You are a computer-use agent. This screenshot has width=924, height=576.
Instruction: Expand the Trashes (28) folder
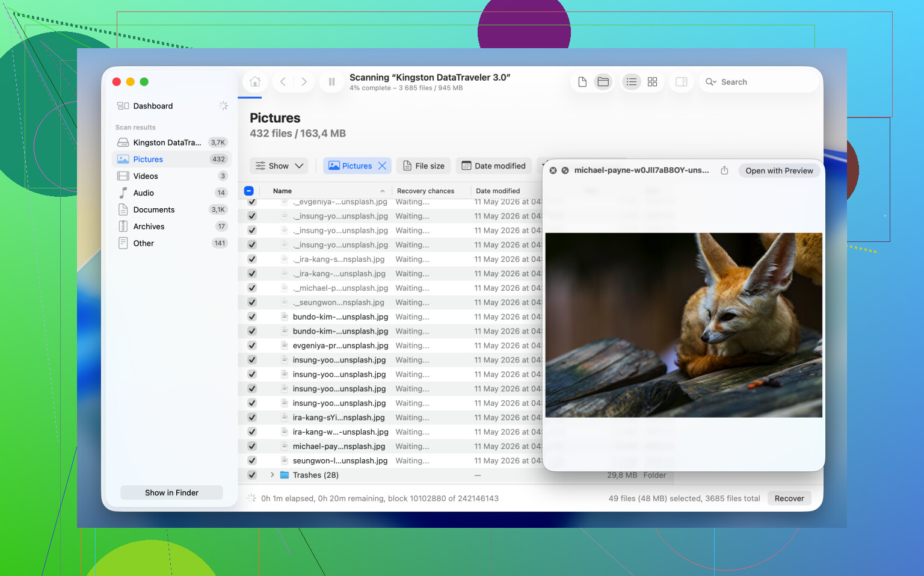click(272, 475)
